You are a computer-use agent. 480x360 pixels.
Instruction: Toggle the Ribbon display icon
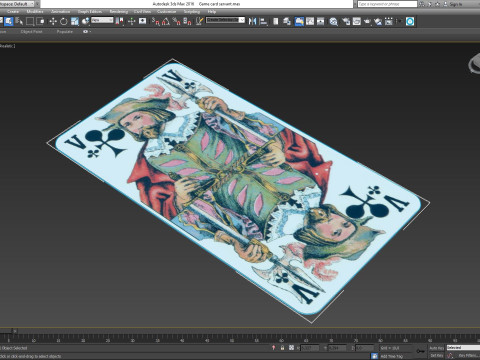pos(299,22)
